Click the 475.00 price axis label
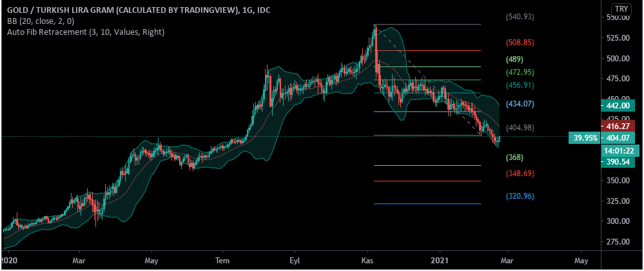The height and width of the screenshot is (271, 644). click(618, 79)
